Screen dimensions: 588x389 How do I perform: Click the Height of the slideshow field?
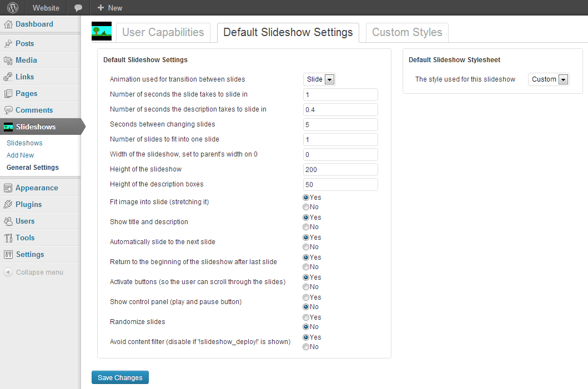tap(340, 169)
